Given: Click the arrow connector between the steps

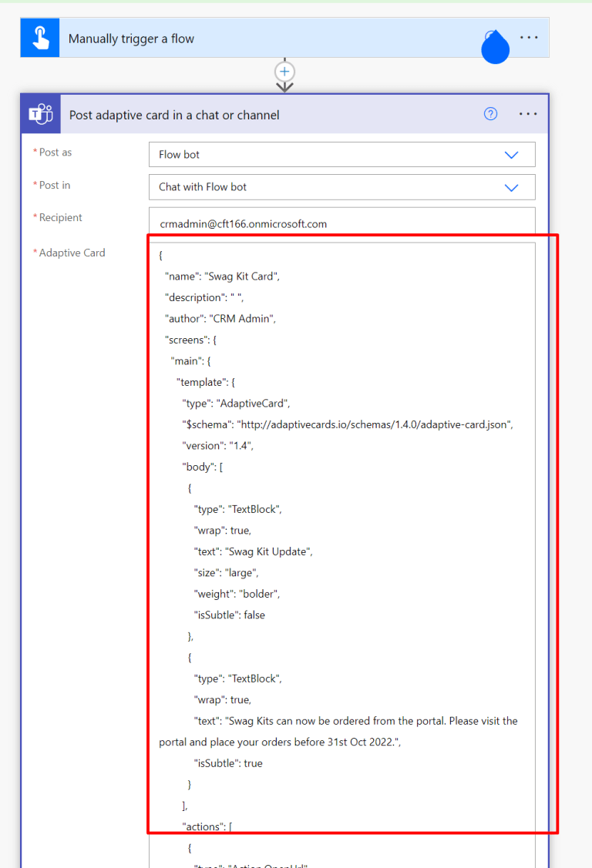Looking at the screenshot, I should (x=285, y=86).
